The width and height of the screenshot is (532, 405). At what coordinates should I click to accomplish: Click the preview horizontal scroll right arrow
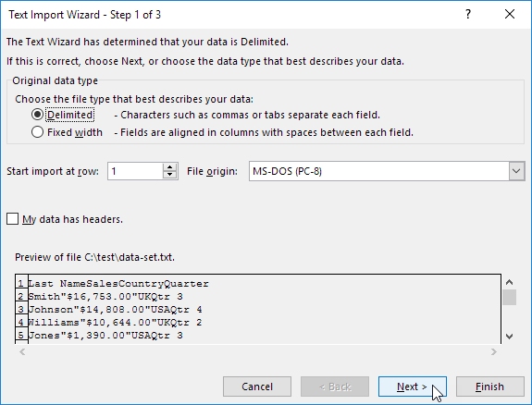pos(494,352)
